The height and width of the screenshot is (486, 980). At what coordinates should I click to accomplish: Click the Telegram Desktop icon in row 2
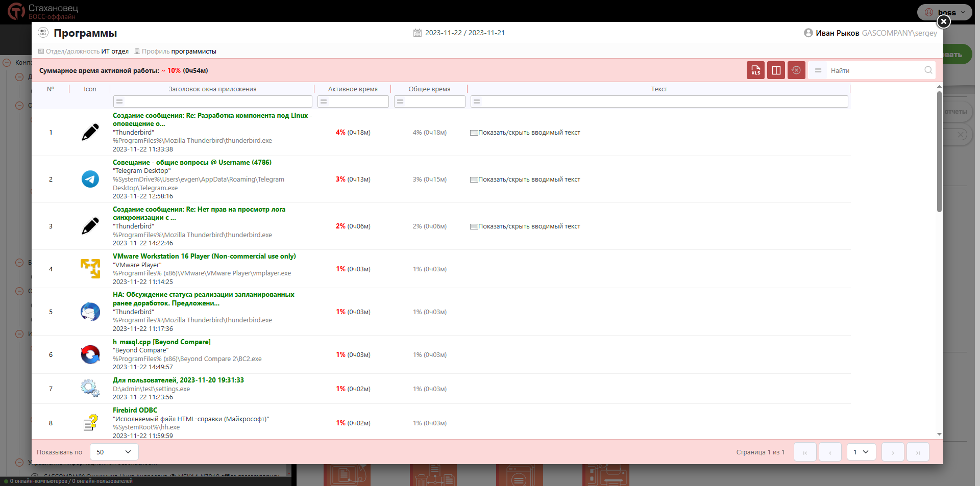point(90,179)
